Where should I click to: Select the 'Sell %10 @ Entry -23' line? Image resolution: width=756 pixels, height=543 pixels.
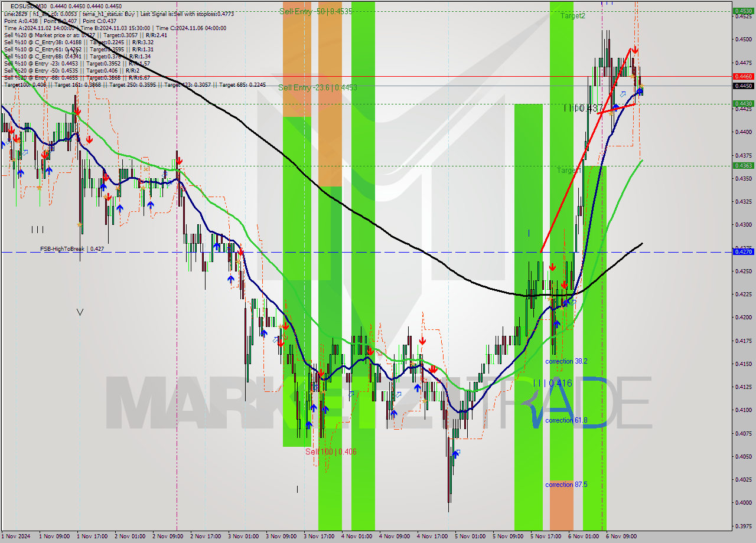(x=77, y=63)
